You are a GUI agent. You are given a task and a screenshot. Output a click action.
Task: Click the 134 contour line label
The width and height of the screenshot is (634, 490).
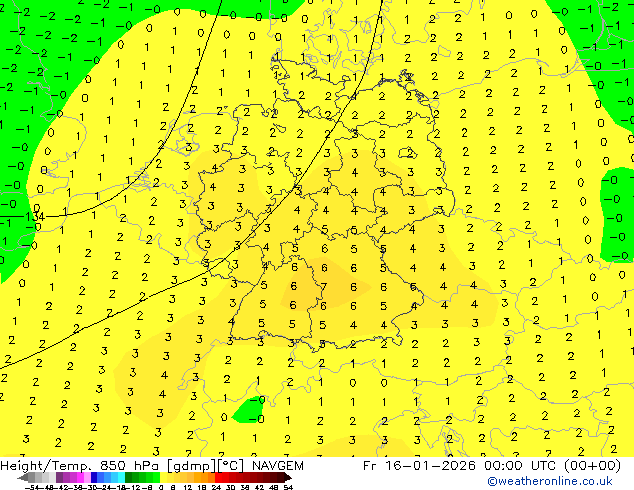point(35,217)
